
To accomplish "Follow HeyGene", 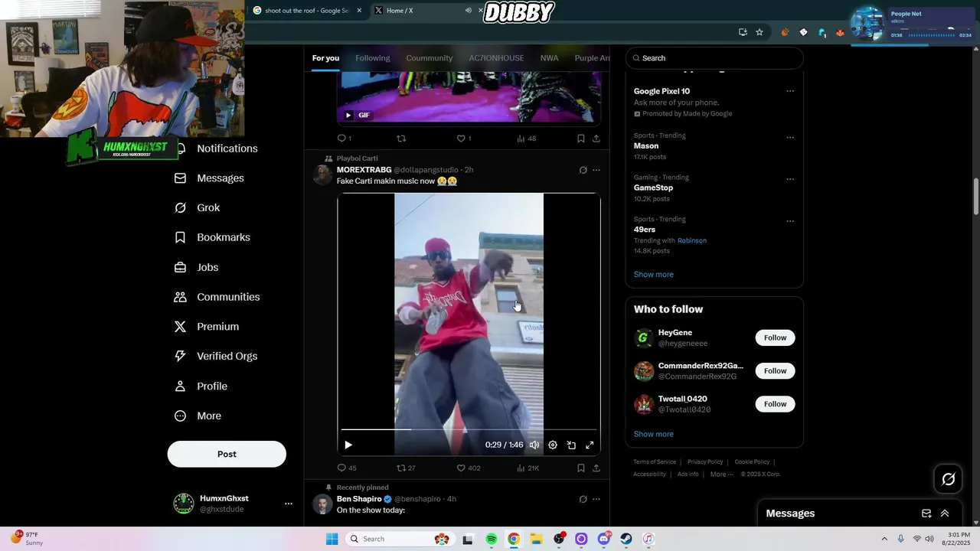I will [775, 337].
